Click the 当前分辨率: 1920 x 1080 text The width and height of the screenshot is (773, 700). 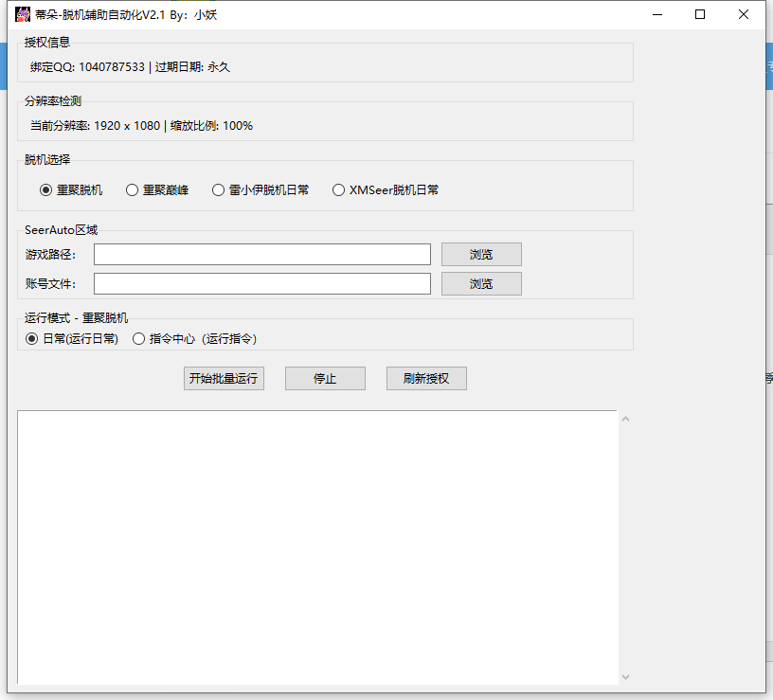pyautogui.click(x=95, y=126)
